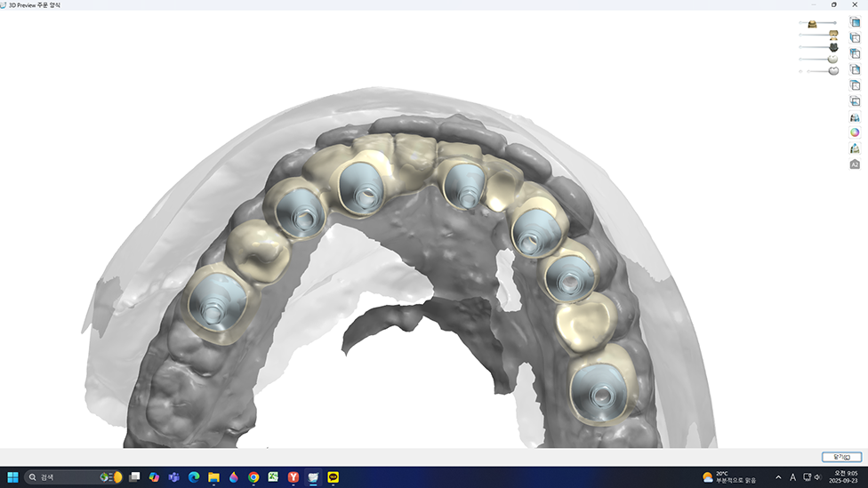Screen dimensions: 868x488
Task: Click the 닫기(C) close button
Action: (841, 457)
